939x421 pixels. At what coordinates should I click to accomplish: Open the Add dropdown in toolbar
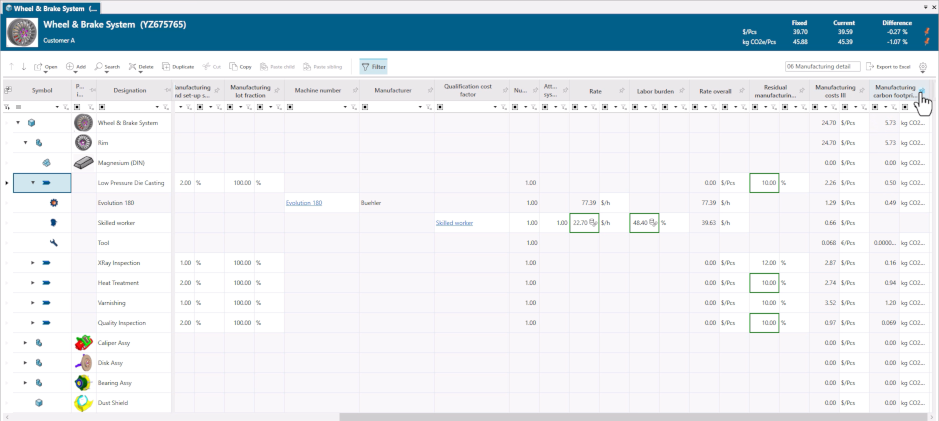tap(76, 66)
